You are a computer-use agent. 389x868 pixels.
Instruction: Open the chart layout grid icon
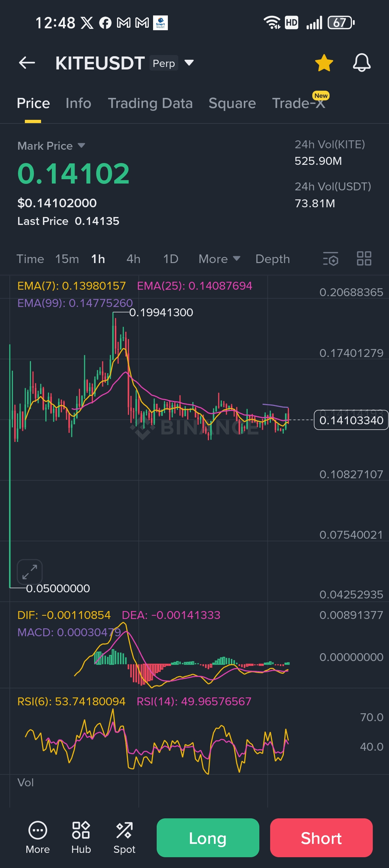(364, 259)
